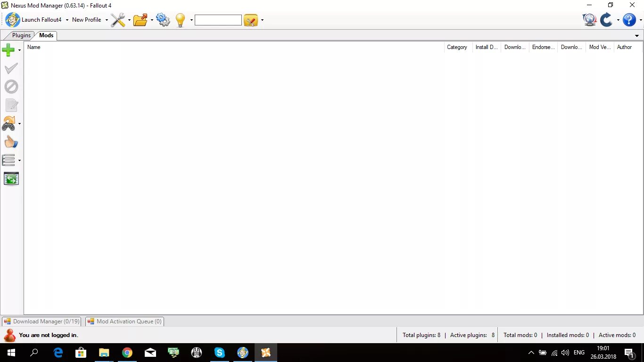Image resolution: width=644 pixels, height=362 pixels.
Task: Click the light bulb tips icon
Action: coord(180,20)
